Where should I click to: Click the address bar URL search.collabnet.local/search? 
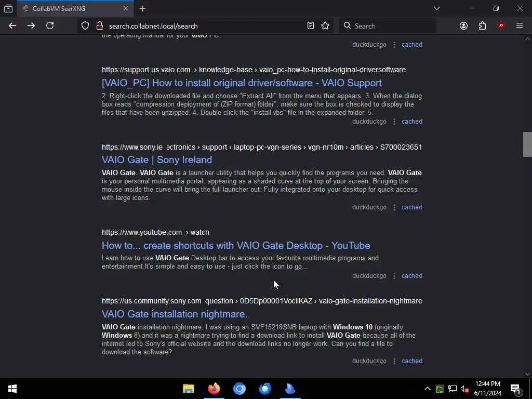pos(153,26)
